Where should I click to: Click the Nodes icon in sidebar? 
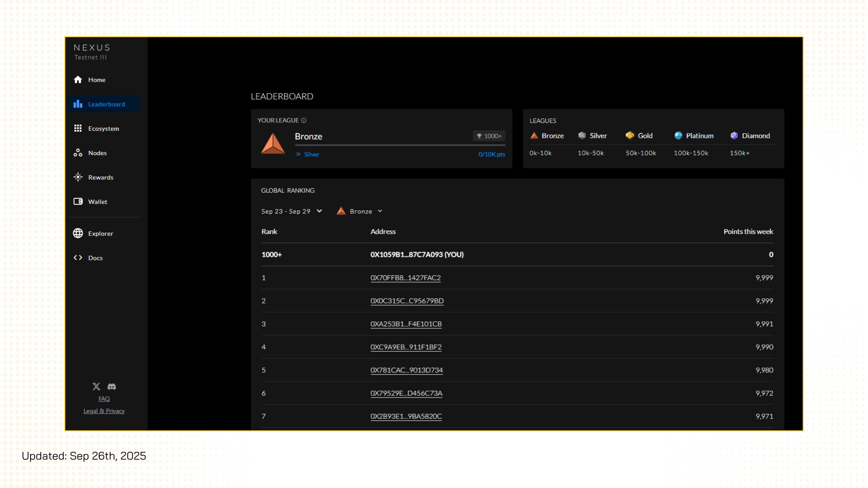(x=78, y=153)
